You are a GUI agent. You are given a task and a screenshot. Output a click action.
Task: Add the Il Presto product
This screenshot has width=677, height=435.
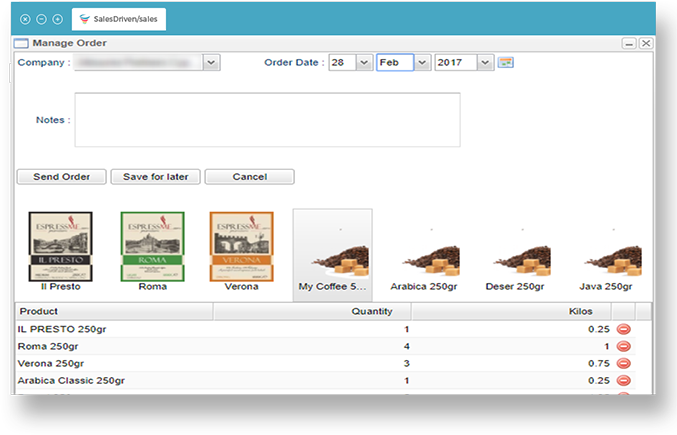60,252
